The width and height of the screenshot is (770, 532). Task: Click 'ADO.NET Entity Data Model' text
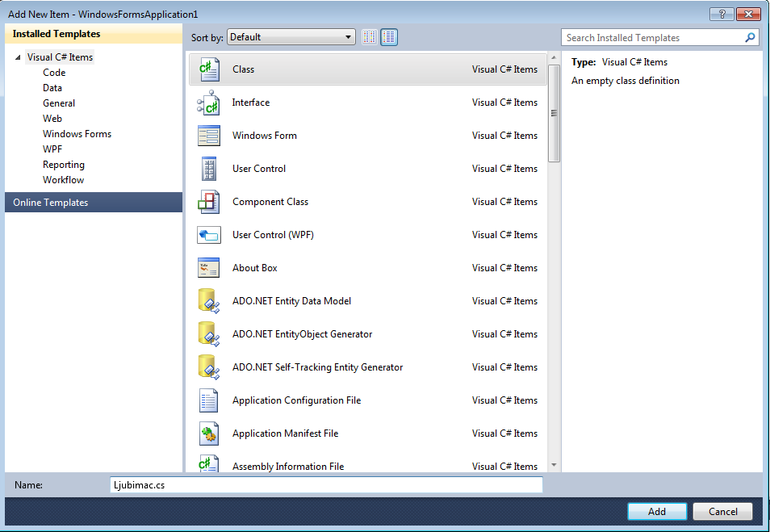click(291, 300)
